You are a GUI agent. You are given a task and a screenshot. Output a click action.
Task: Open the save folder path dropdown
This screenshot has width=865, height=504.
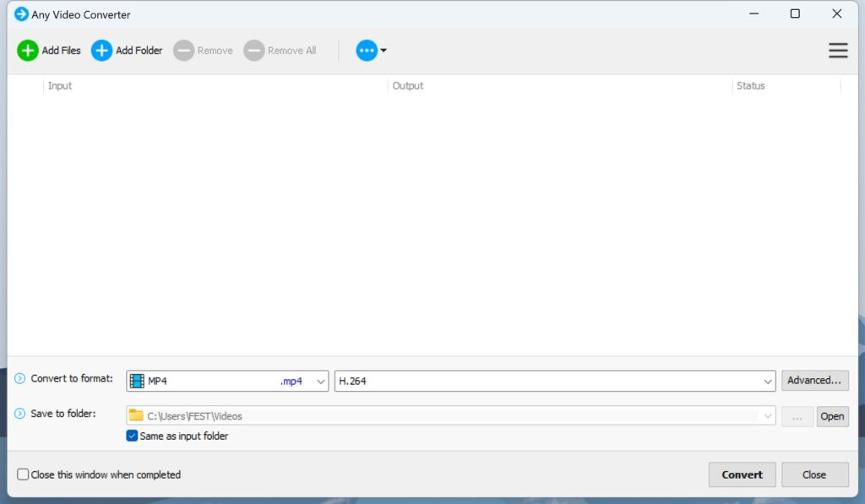point(767,415)
